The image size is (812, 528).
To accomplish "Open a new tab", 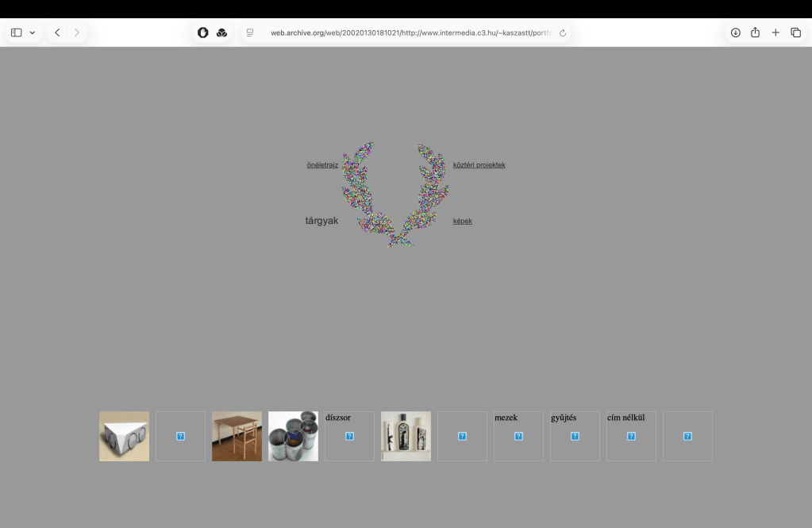I will [x=775, y=33].
